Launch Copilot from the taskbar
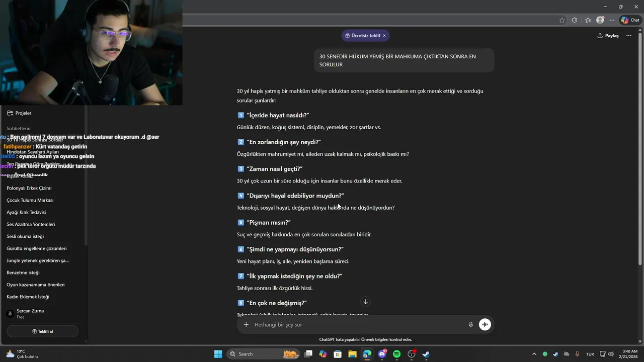 (x=323, y=354)
